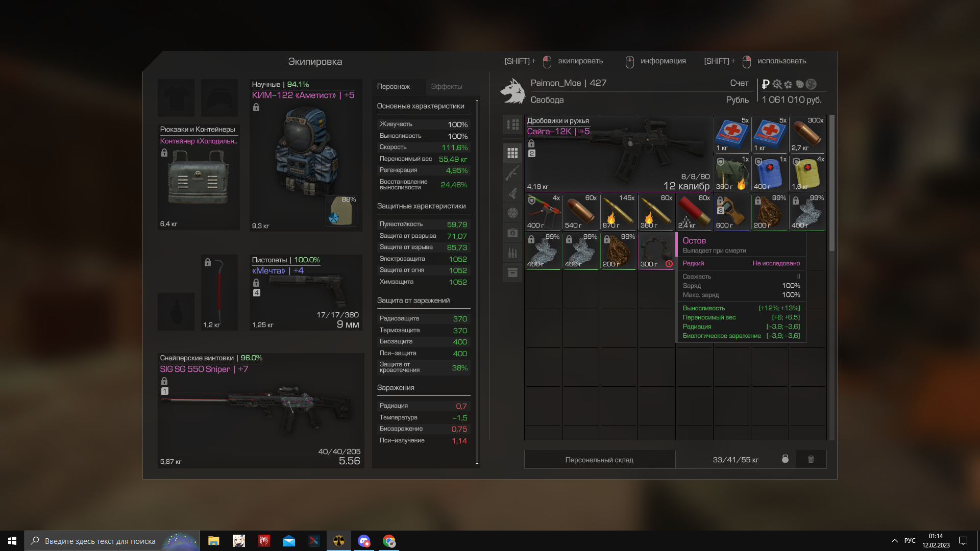Filter inventory by medicine icon

coord(512,233)
